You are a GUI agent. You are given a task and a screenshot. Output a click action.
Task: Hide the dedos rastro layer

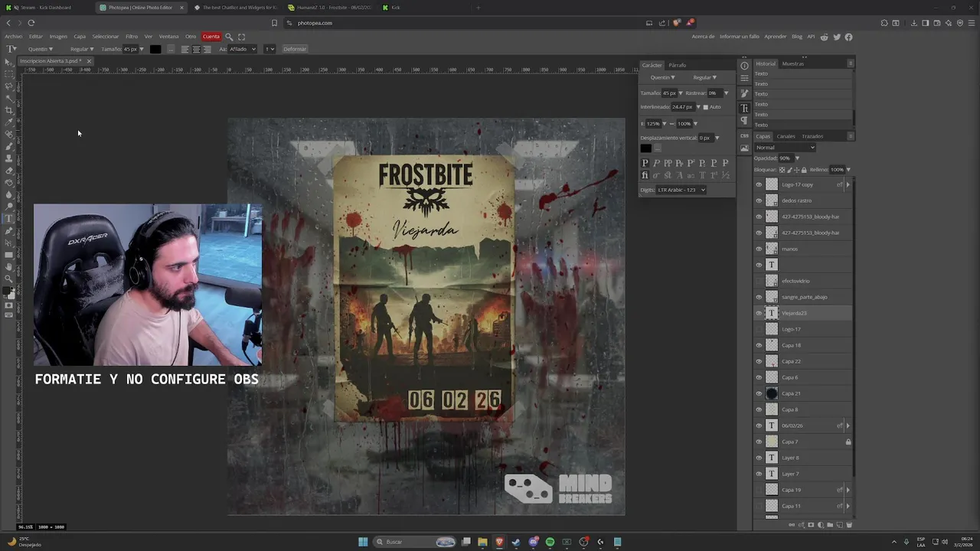[x=759, y=201]
